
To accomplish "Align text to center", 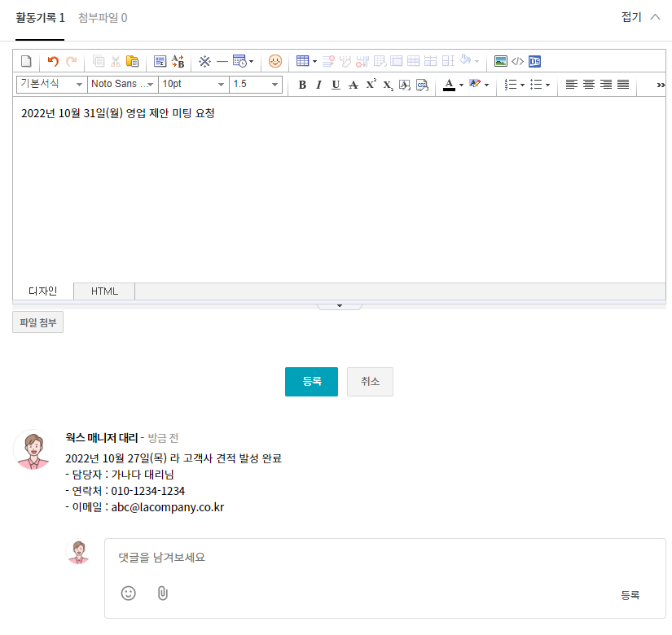I will pyautogui.click(x=589, y=85).
